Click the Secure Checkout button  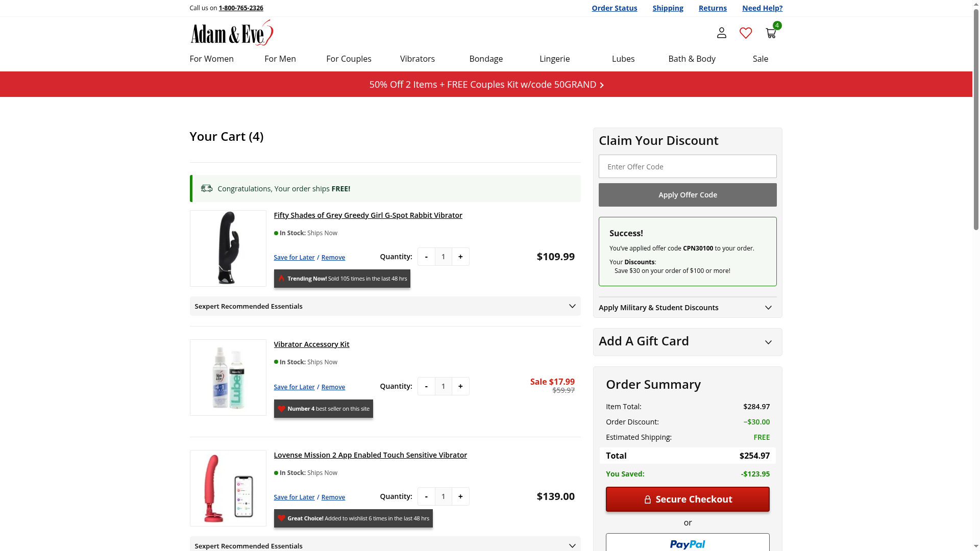pos(687,499)
